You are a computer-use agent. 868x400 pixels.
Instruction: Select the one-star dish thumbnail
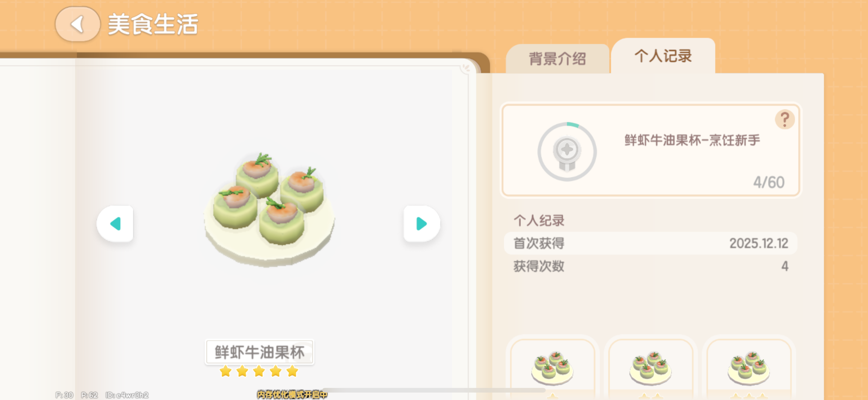(552, 369)
